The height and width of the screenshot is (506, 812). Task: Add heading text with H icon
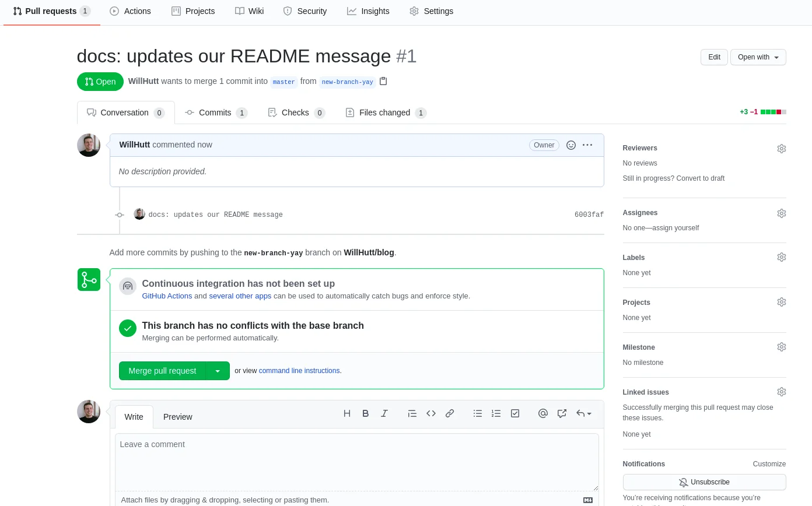click(x=347, y=413)
